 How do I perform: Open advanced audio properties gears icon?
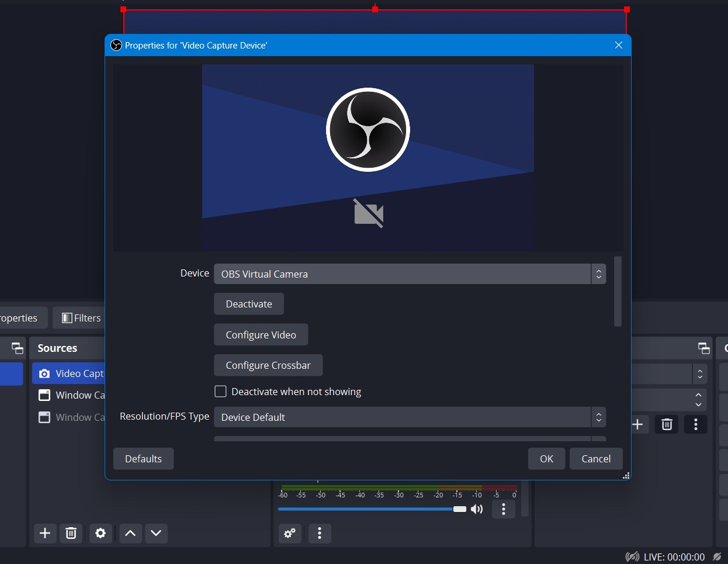click(290, 534)
